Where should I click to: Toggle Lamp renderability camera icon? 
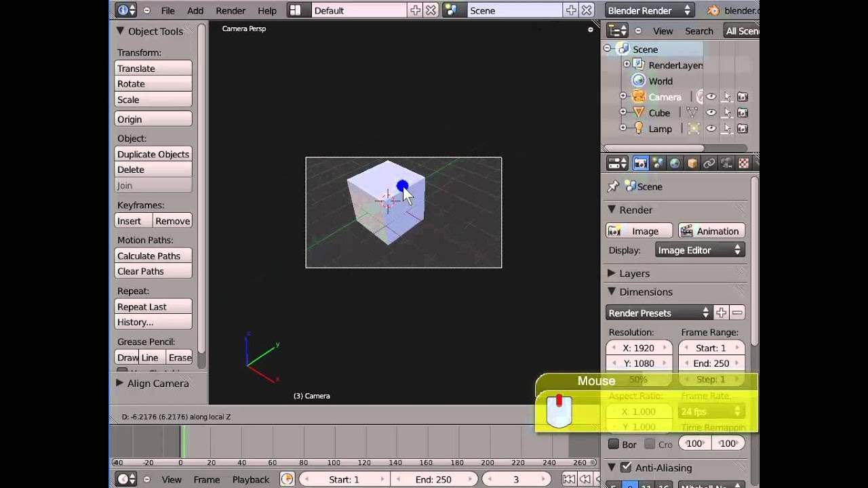[x=743, y=129]
